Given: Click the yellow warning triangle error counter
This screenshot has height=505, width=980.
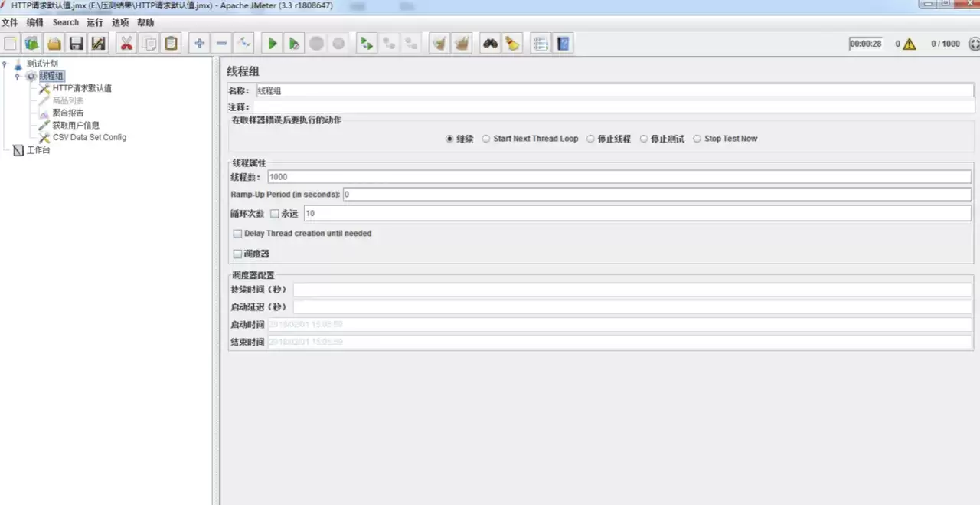Looking at the screenshot, I should [x=909, y=44].
